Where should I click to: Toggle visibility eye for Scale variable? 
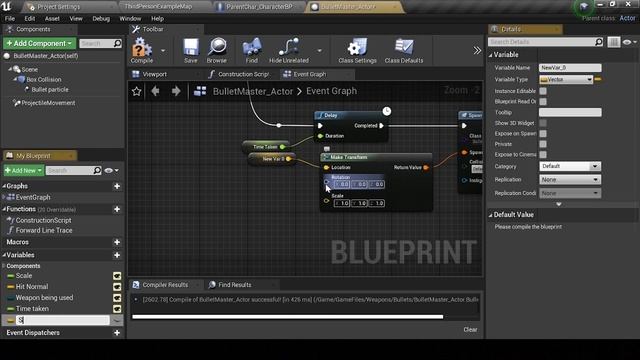click(117, 276)
